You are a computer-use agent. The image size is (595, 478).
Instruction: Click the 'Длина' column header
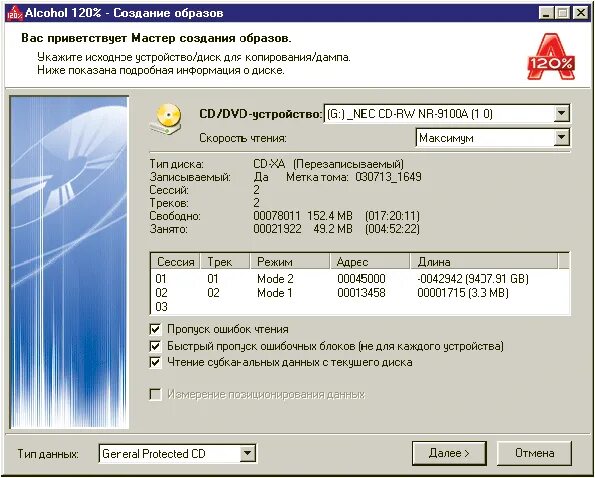(x=485, y=262)
